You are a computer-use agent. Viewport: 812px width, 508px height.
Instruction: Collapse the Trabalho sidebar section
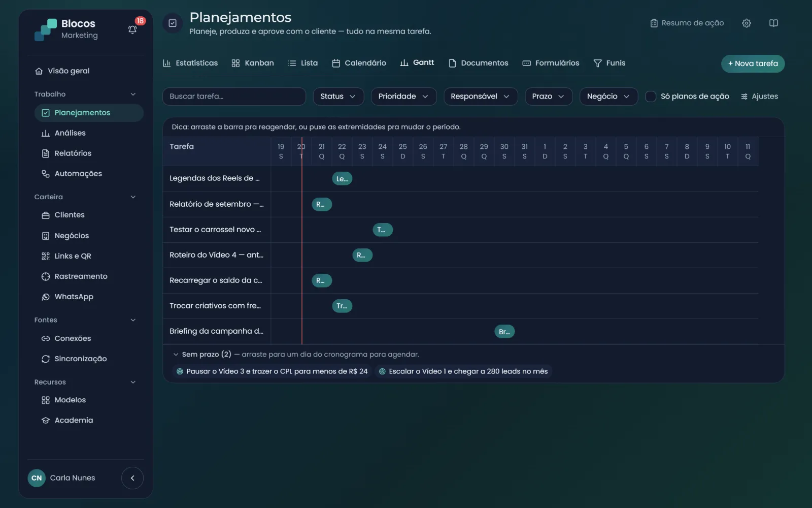pyautogui.click(x=133, y=94)
